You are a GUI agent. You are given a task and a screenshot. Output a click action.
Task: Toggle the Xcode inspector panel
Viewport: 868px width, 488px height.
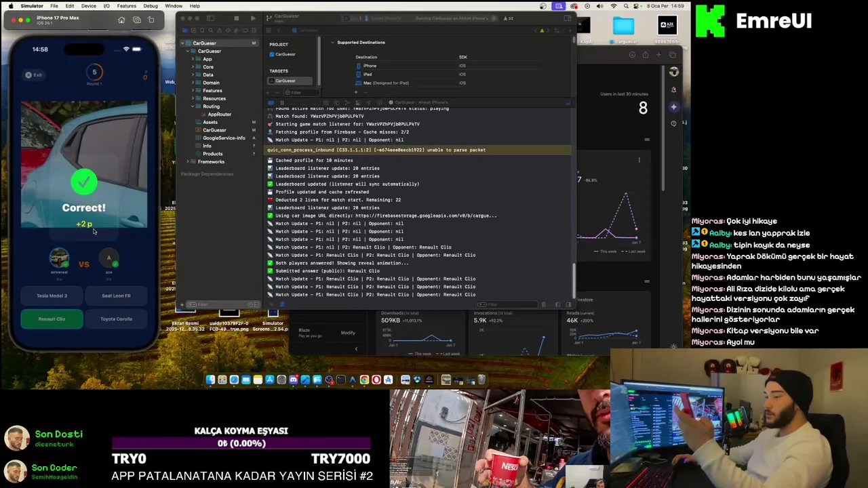click(x=567, y=18)
